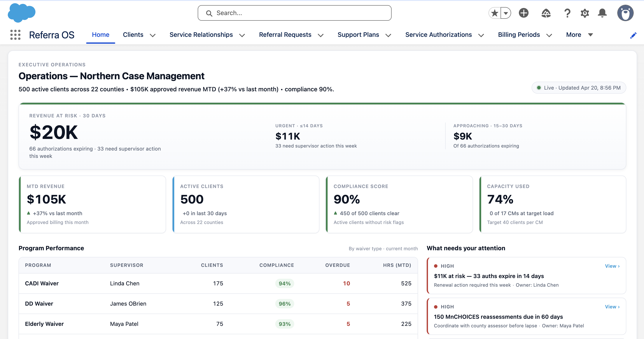The height and width of the screenshot is (339, 644).
Task: Click View on the $11K at risk alert
Action: [612, 266]
